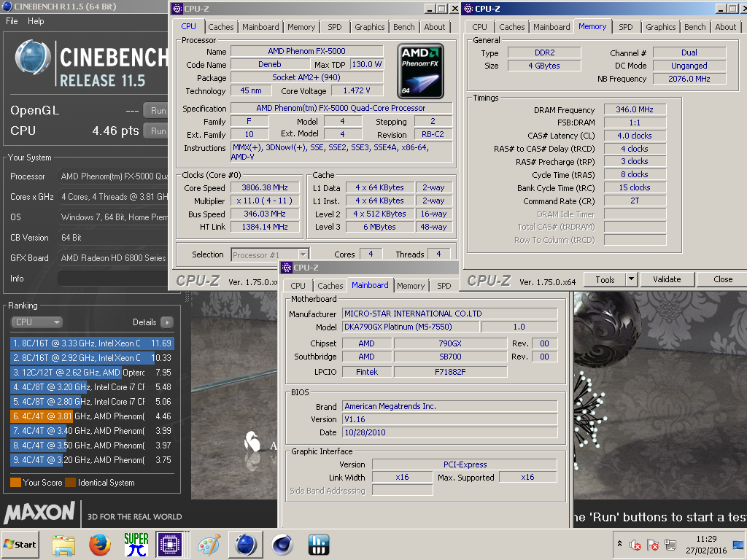Click the Ranking Details arrow button
This screenshot has width=747, height=560.
pyautogui.click(x=167, y=322)
